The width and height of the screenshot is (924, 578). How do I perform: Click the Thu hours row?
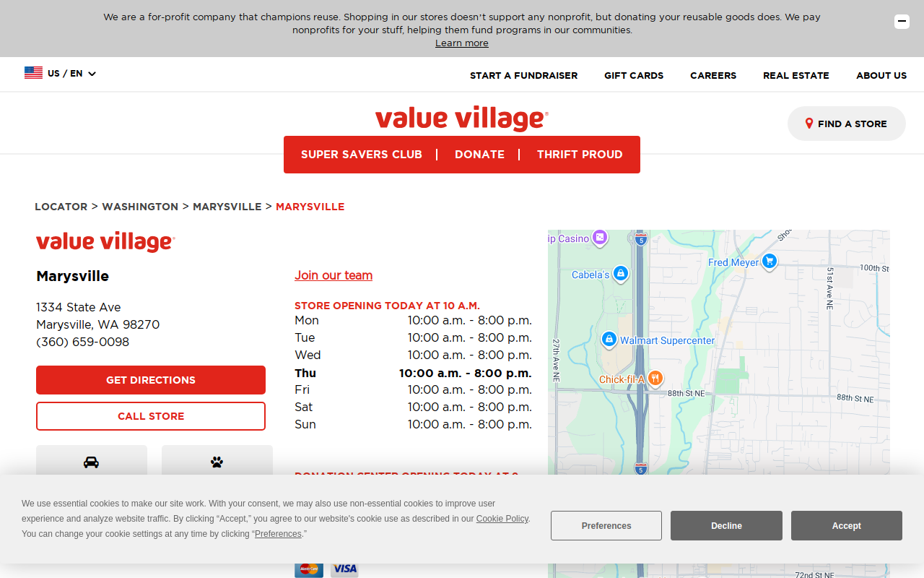coord(413,373)
